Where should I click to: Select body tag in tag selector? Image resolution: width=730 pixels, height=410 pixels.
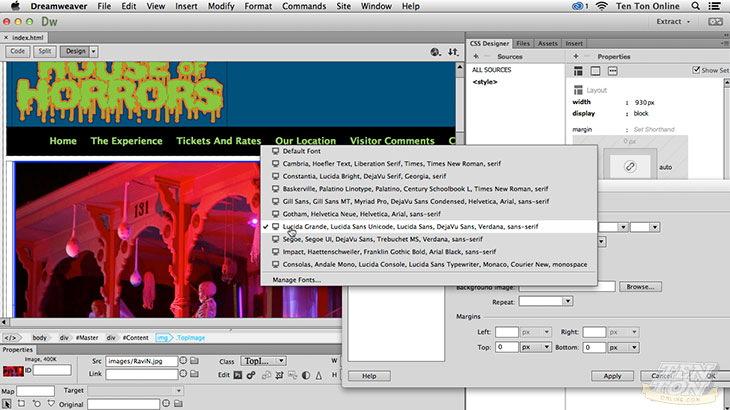point(40,337)
